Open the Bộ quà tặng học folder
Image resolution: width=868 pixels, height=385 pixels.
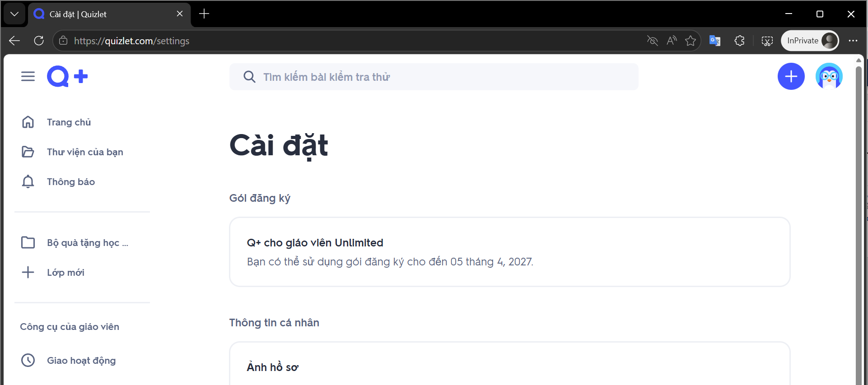[88, 242]
